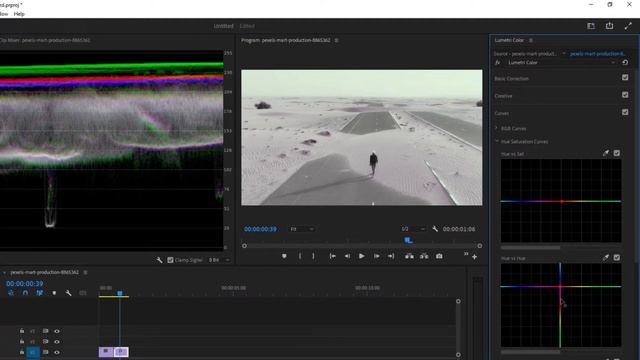Go to Out point

[x=391, y=256]
